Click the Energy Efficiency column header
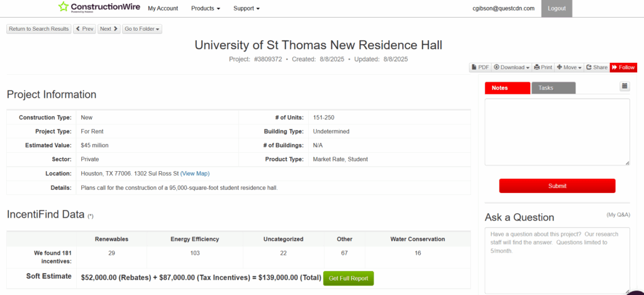644x295 pixels. tap(195, 239)
